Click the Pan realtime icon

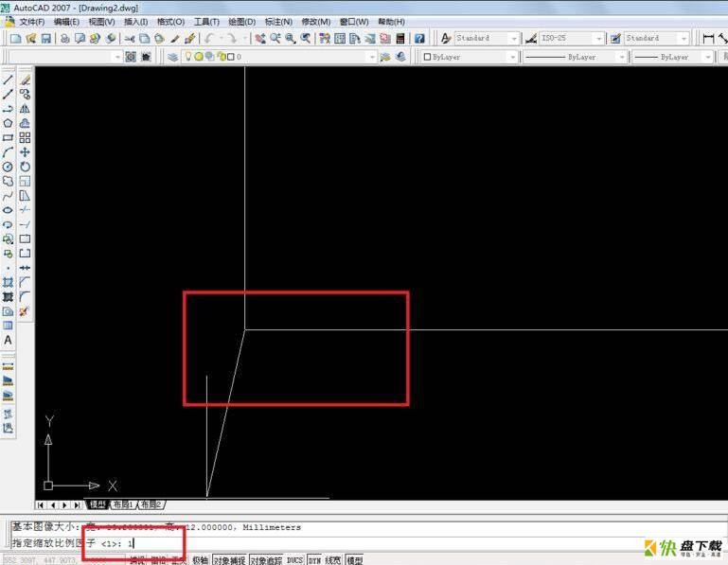(260, 39)
